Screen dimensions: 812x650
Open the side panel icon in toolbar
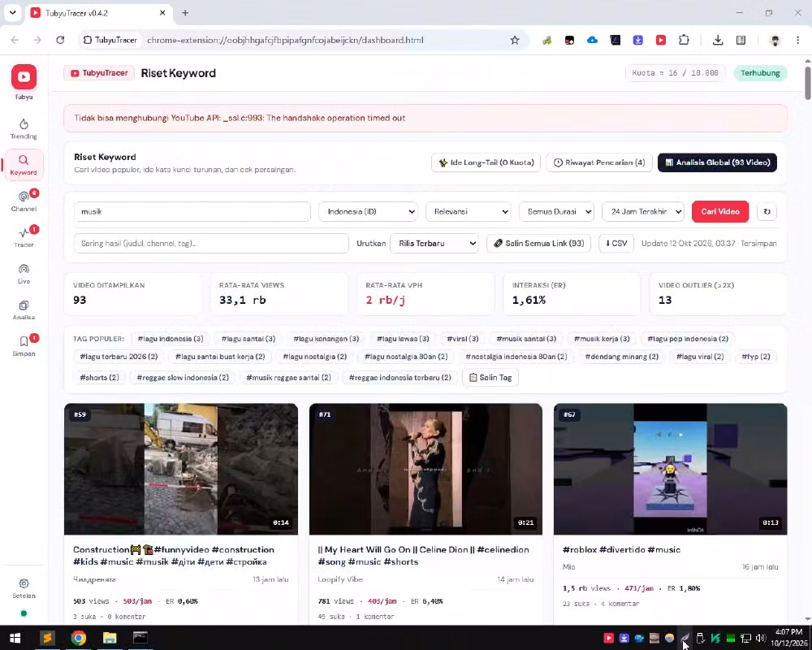point(741,40)
